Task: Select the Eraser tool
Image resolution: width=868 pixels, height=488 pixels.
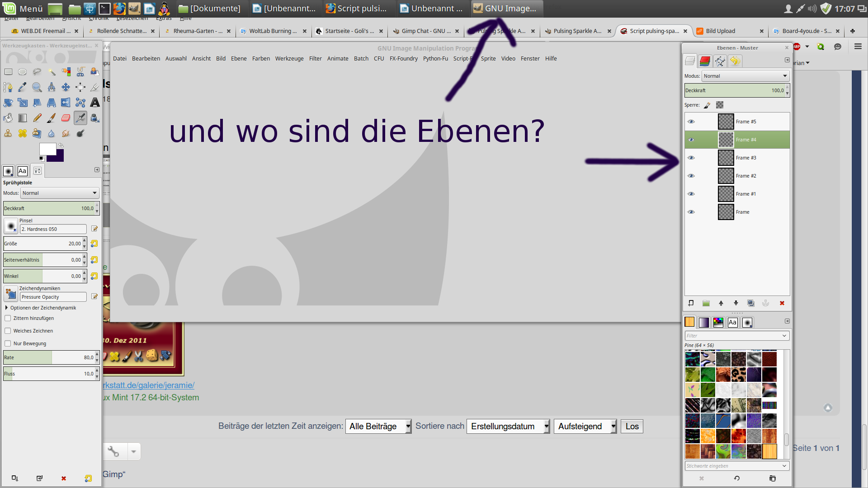Action: [x=66, y=118]
